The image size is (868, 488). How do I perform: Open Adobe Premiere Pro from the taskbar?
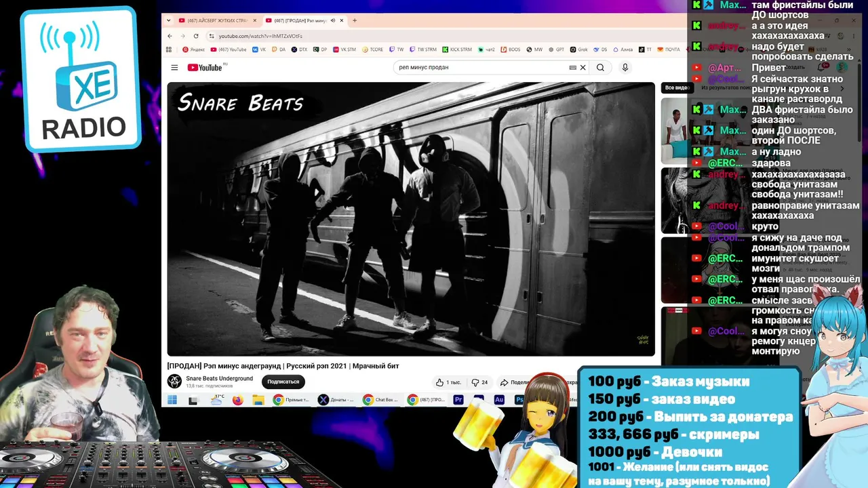click(x=458, y=400)
